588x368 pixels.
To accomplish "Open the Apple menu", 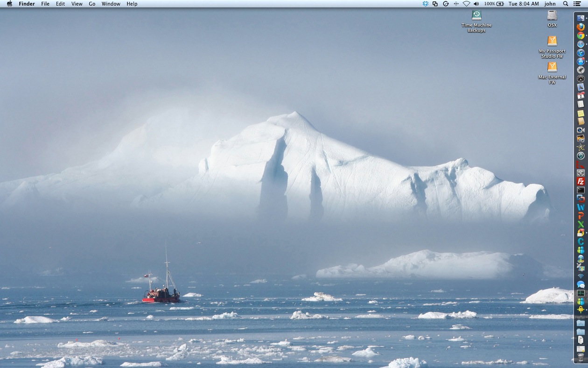I will click(x=9, y=4).
